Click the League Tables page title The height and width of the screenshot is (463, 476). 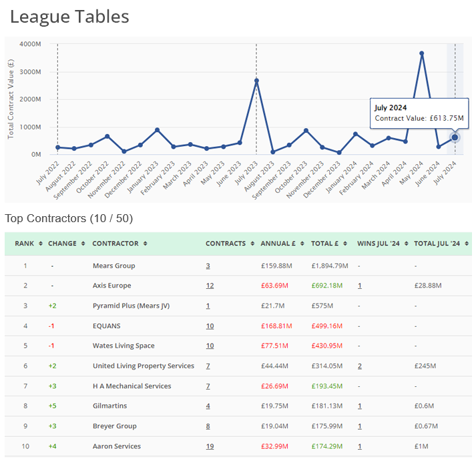(69, 17)
